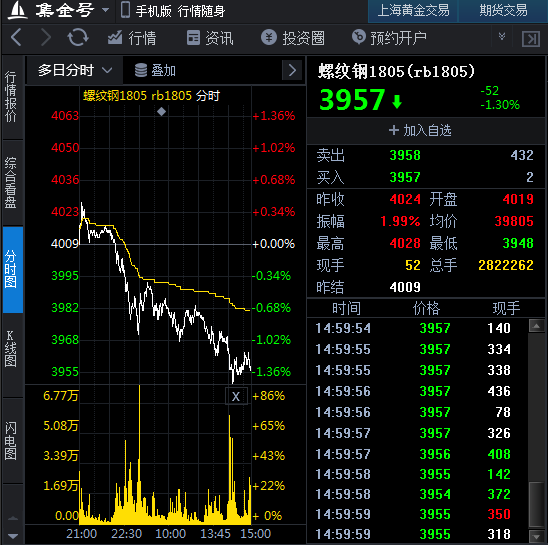The height and width of the screenshot is (545, 548).
Task: Open 预约开户 account booking
Action: (x=389, y=38)
